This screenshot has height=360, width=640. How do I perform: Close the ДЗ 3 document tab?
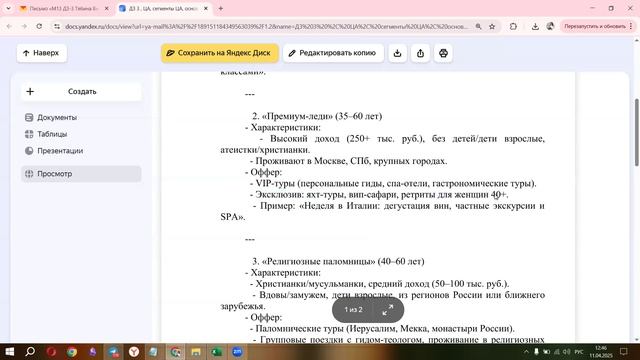206,8
